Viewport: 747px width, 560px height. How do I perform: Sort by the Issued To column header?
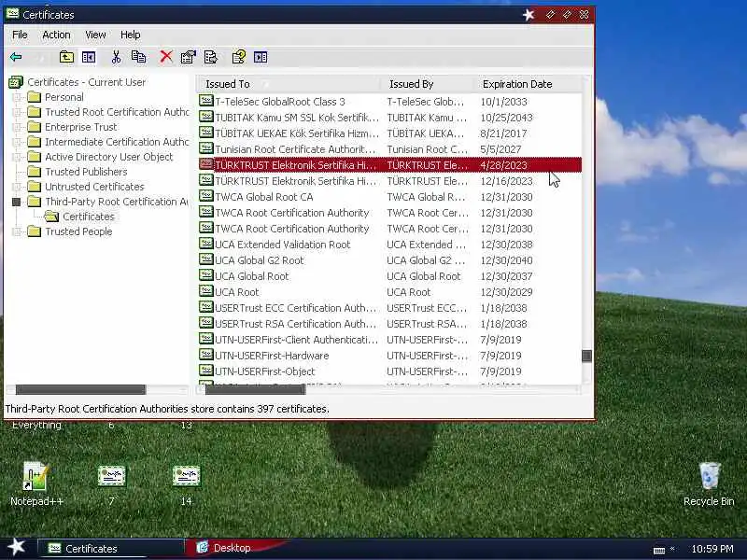(x=289, y=84)
